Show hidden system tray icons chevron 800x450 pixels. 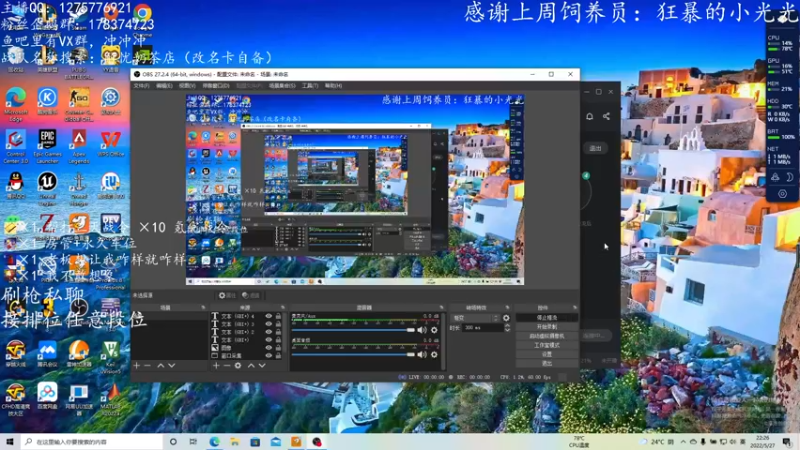point(683,442)
